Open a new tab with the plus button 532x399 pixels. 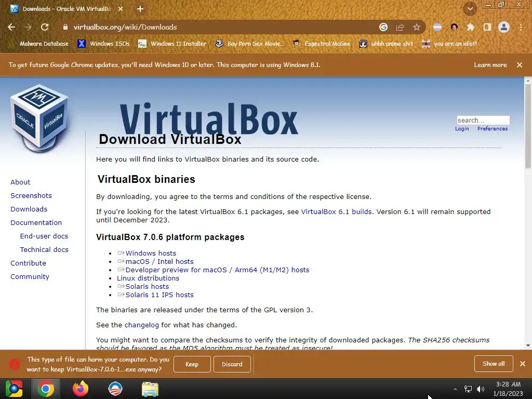(140, 9)
